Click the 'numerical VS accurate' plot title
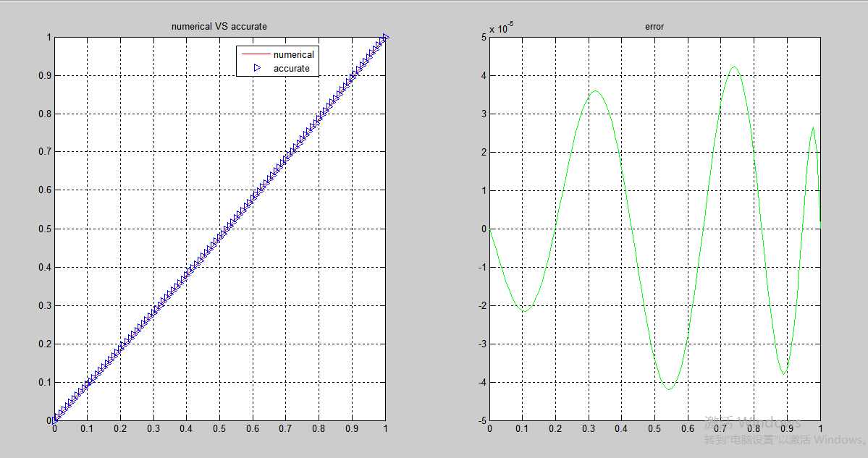Image resolution: width=868 pixels, height=458 pixels. (x=219, y=26)
